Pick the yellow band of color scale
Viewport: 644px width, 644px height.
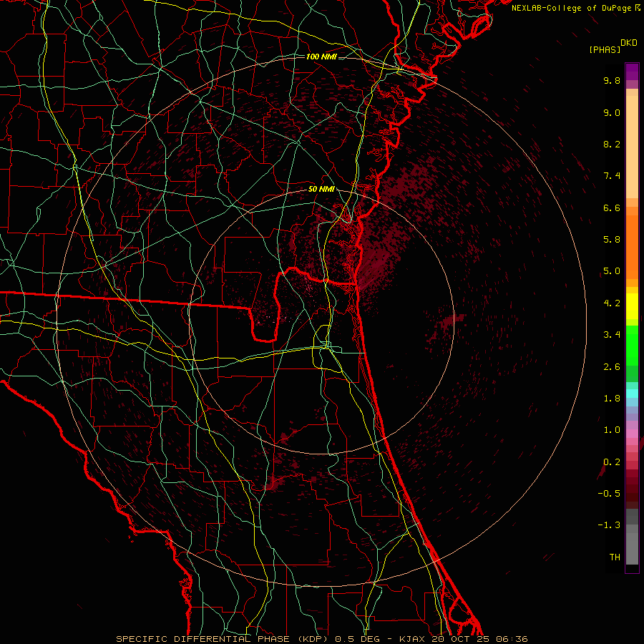coord(632,306)
